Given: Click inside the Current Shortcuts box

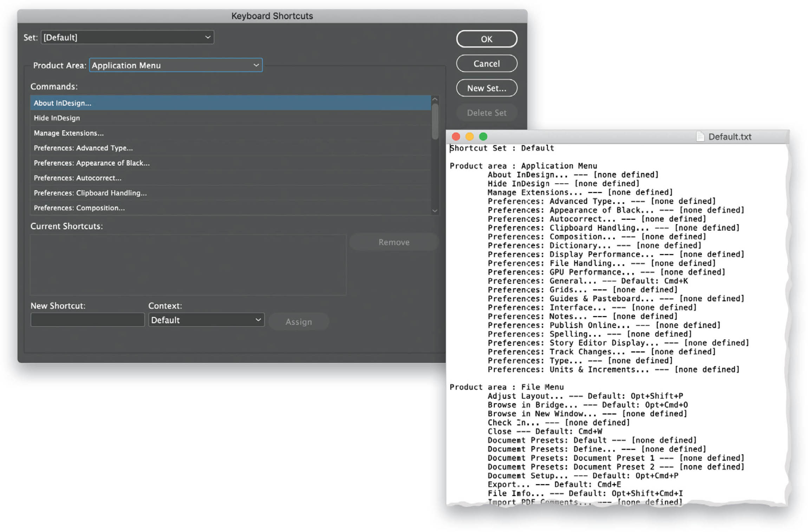Looking at the screenshot, I should (188, 265).
